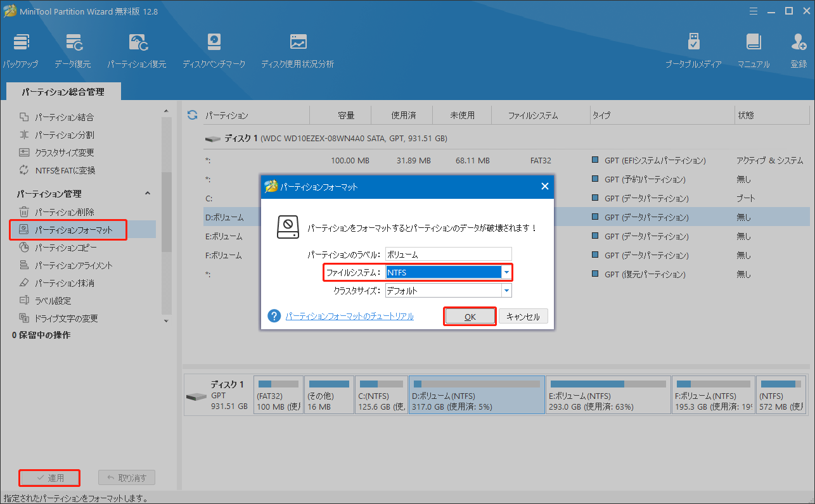The height and width of the screenshot is (504, 815).
Task: Open the パーティションフォーマットのチュートリアル link
Action: click(349, 316)
